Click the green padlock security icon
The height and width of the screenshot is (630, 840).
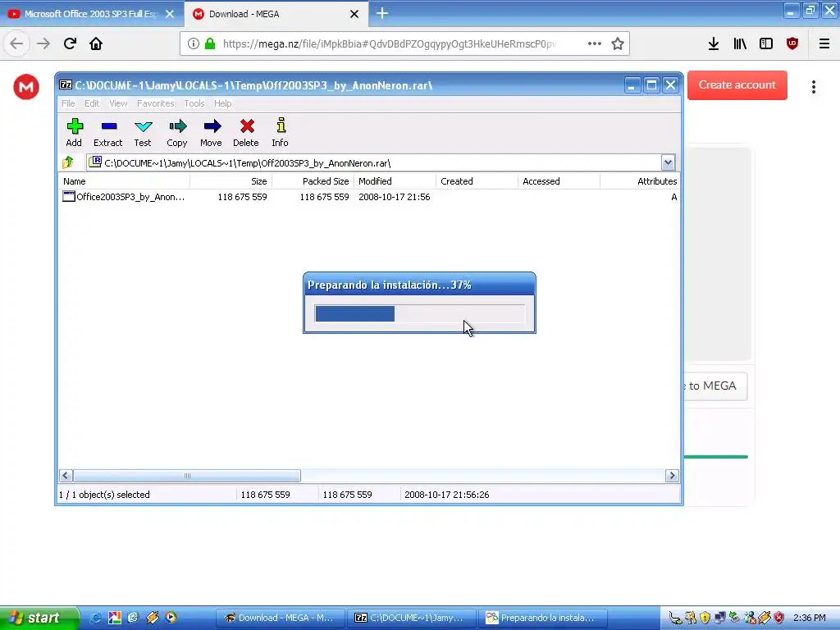click(x=211, y=43)
